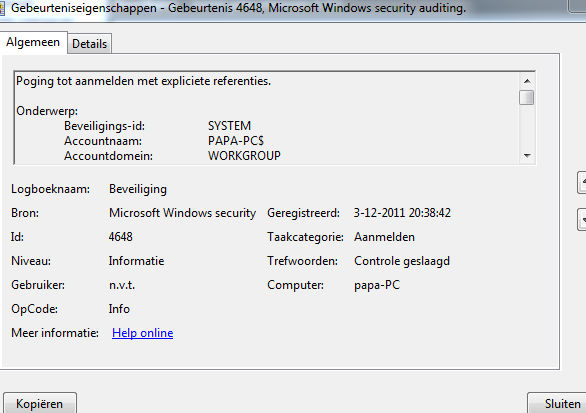Click the Trefwoorden value Controle geslaagd

(x=402, y=261)
